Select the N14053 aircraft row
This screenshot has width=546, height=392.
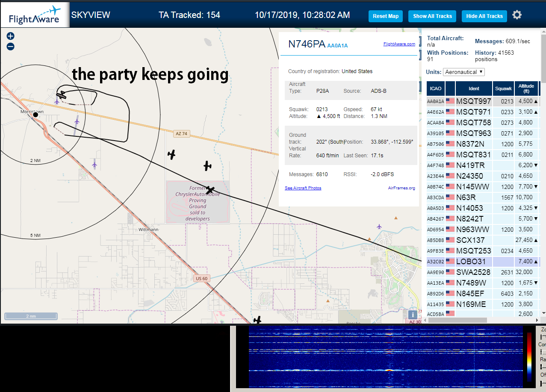point(483,208)
